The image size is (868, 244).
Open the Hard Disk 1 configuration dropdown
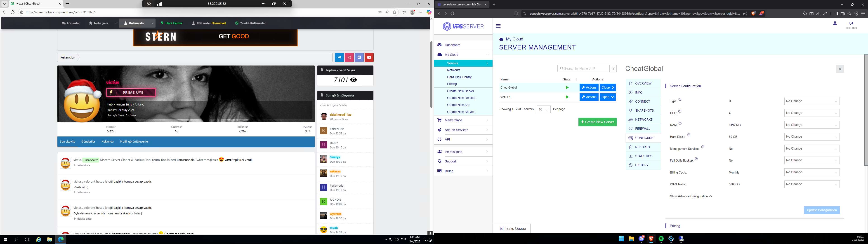[x=812, y=136]
